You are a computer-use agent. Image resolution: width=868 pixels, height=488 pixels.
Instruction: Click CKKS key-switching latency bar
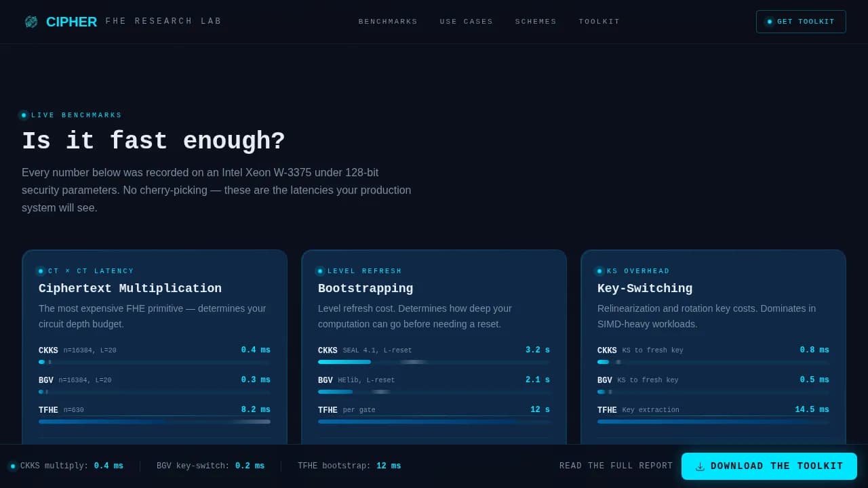click(713, 362)
